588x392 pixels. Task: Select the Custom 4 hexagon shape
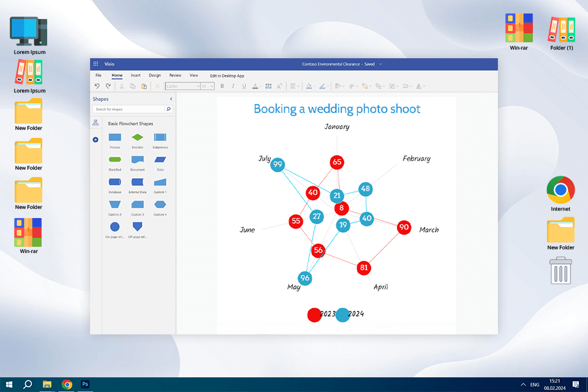160,205
